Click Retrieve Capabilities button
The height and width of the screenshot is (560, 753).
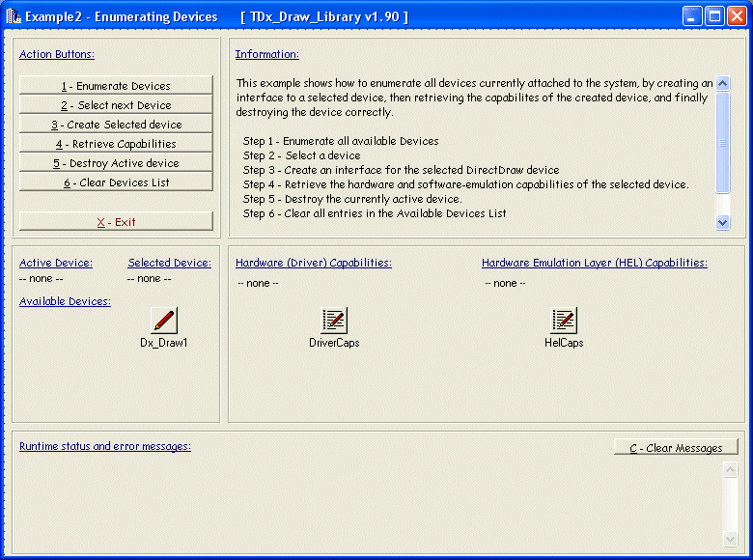(x=116, y=144)
